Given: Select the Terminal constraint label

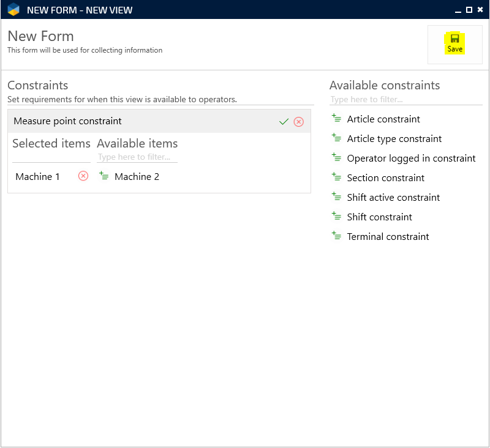Looking at the screenshot, I should tap(388, 237).
